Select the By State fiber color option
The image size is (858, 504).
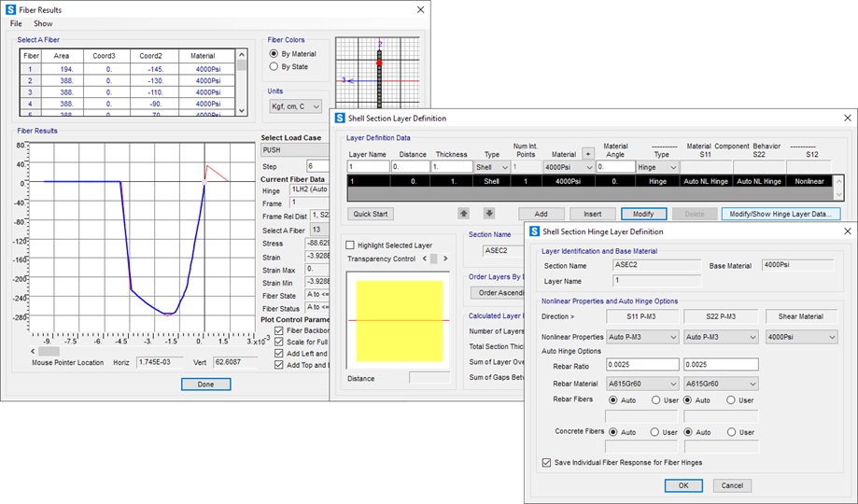[x=274, y=67]
